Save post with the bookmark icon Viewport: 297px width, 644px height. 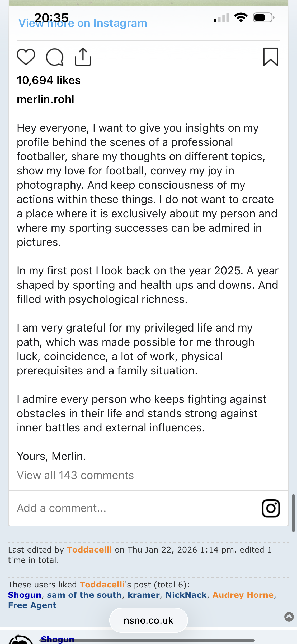(x=271, y=57)
